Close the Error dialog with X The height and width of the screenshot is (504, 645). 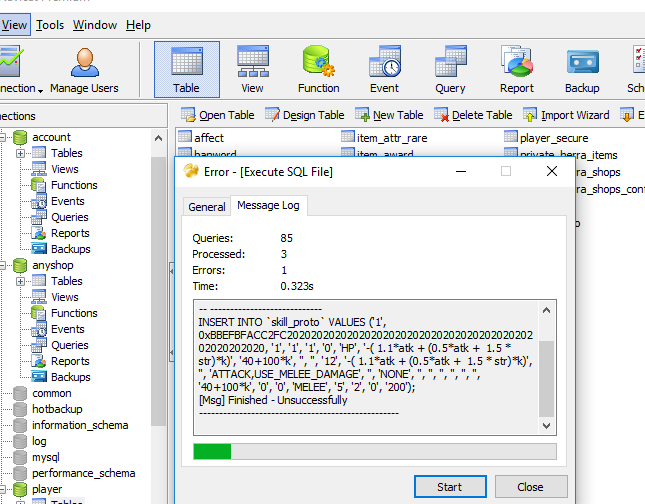552,171
